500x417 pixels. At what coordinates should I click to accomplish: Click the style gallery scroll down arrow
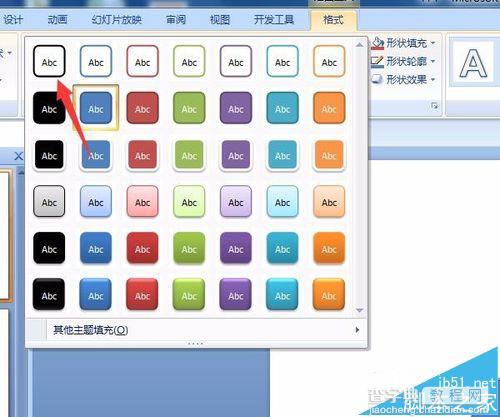[x=359, y=310]
